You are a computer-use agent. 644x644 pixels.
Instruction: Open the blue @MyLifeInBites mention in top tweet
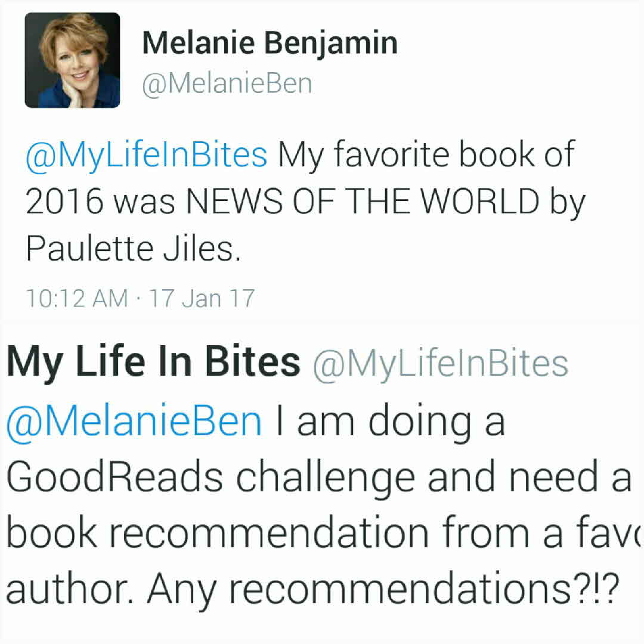coord(146,155)
